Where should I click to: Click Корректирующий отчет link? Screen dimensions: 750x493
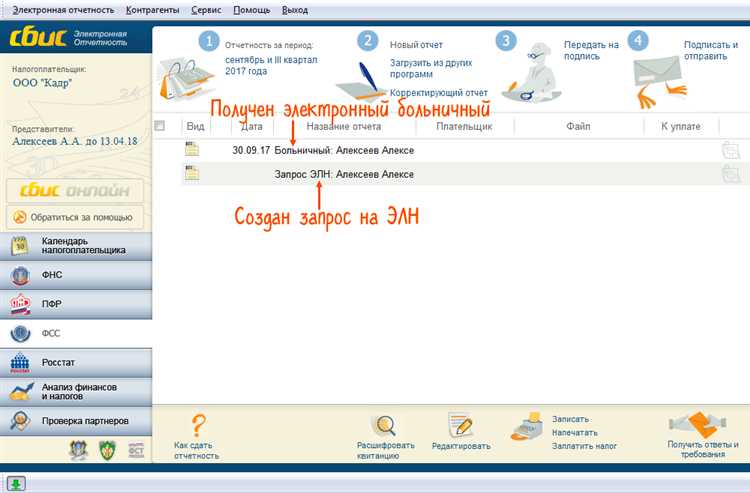coord(439,93)
